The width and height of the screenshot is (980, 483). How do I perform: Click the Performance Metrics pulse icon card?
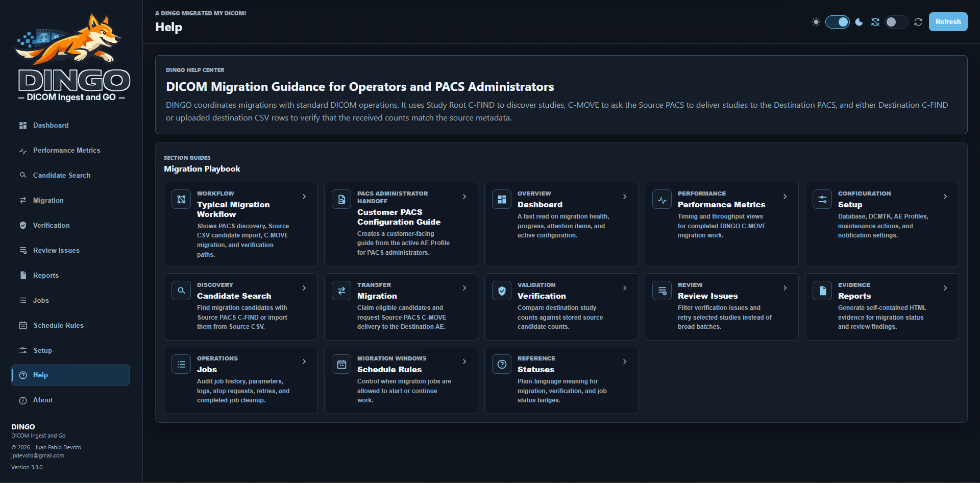(x=662, y=199)
